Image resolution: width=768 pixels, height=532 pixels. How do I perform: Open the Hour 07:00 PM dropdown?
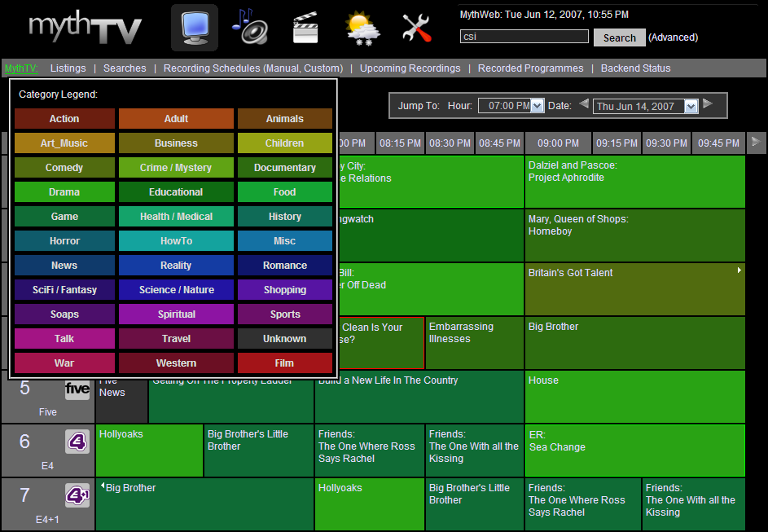pyautogui.click(x=511, y=106)
